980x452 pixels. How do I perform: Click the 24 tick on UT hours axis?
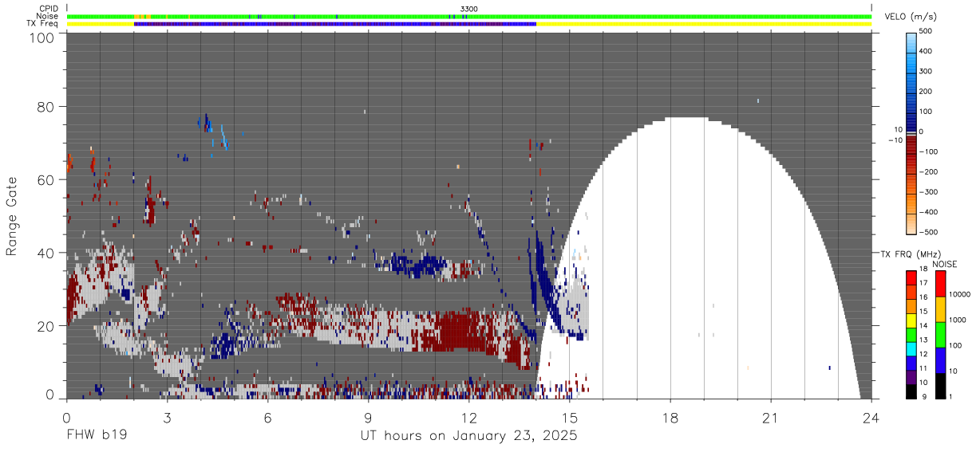(x=871, y=417)
